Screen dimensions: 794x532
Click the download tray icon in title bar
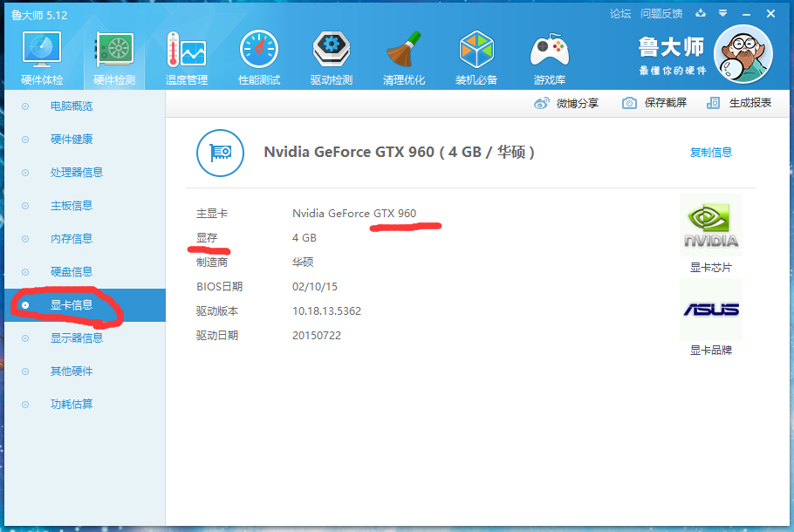tap(701, 13)
